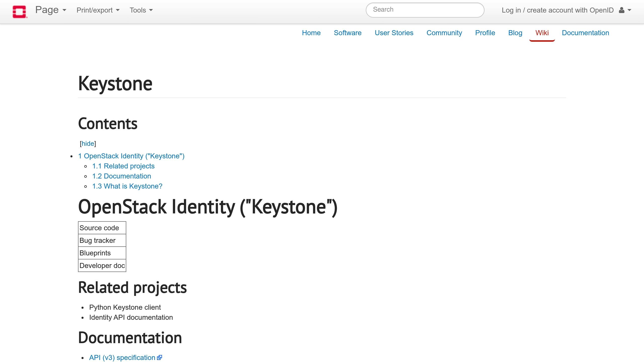The width and height of the screenshot is (644, 362).
Task: Click Identity API documentation list item
Action: click(131, 318)
